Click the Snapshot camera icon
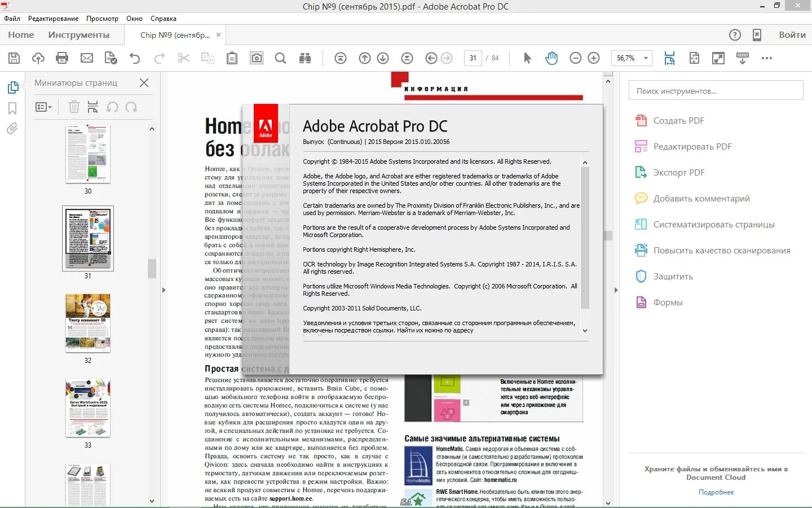Image resolution: width=812 pixels, height=508 pixels. point(257,58)
